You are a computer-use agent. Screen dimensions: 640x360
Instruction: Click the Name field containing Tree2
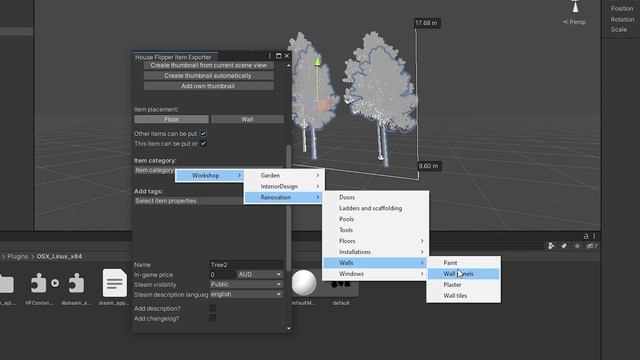246,265
